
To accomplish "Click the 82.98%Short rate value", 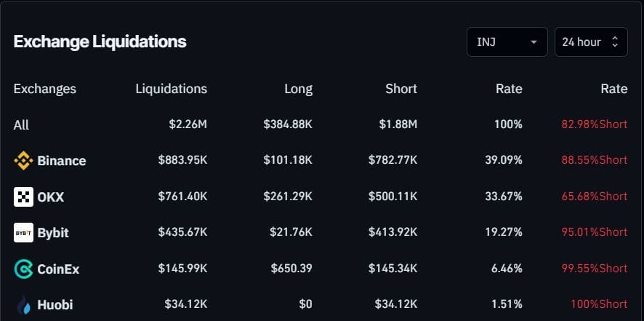I will [594, 124].
